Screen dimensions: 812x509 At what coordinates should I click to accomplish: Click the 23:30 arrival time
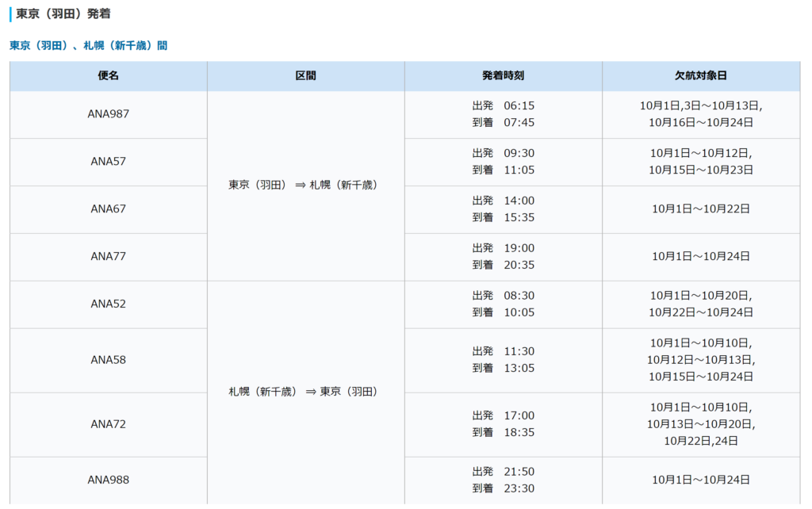click(x=519, y=488)
